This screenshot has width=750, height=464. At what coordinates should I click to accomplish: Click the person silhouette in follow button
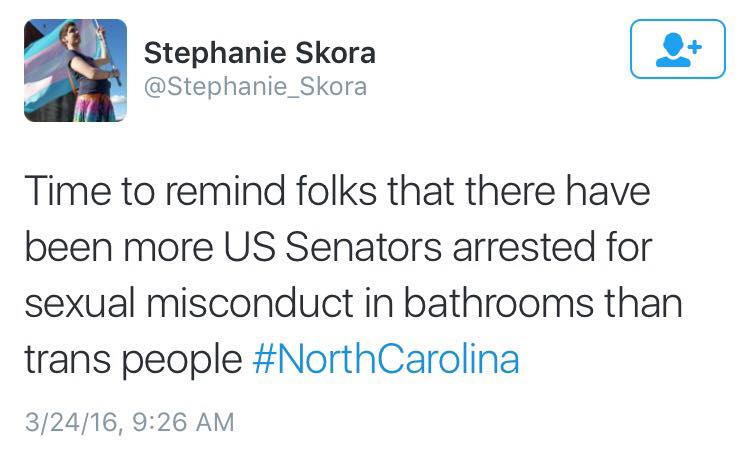(x=673, y=50)
